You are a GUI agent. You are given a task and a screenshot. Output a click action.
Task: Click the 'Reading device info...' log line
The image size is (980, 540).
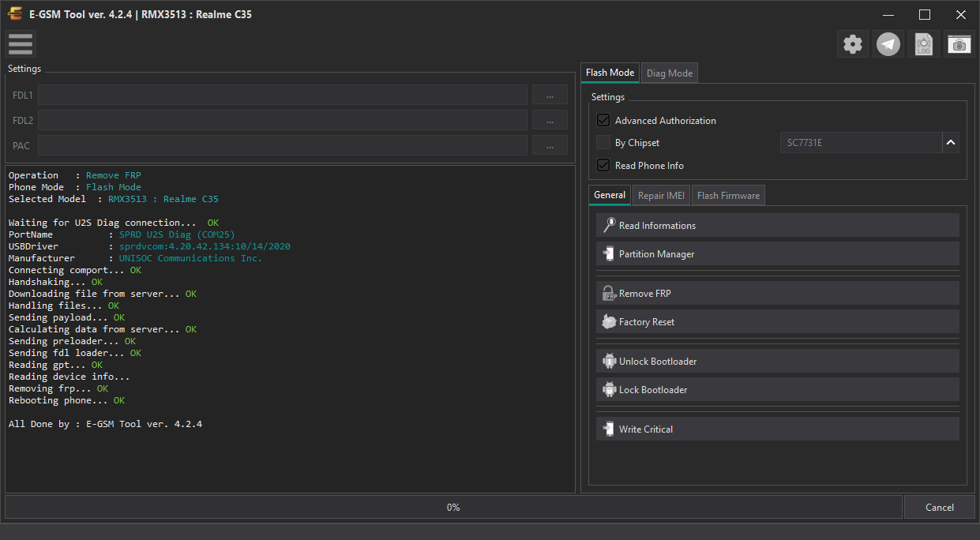tap(69, 377)
